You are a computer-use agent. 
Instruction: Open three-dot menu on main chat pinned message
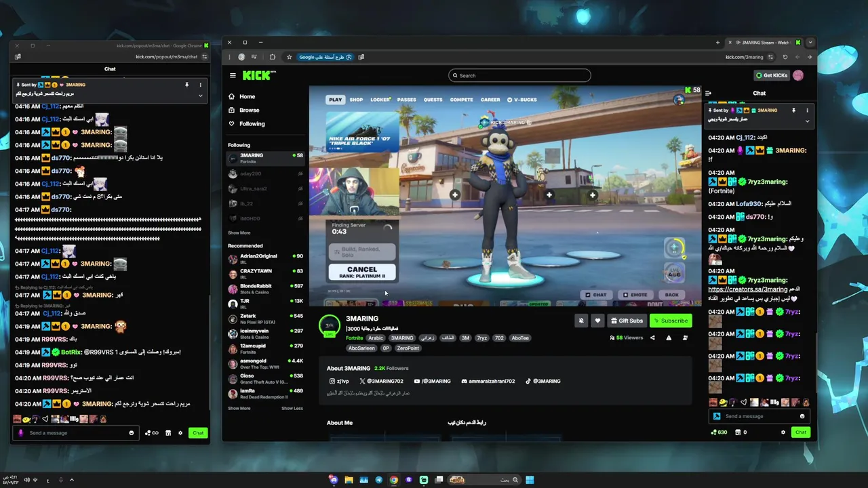pos(807,110)
